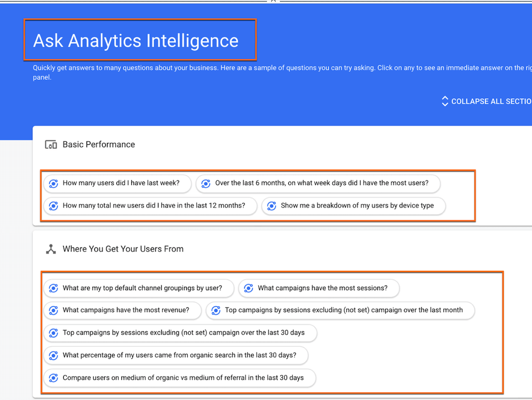Click the Intelligence icon beside campaigns most sessions question
Image resolution: width=532 pixels, height=400 pixels.
click(248, 288)
